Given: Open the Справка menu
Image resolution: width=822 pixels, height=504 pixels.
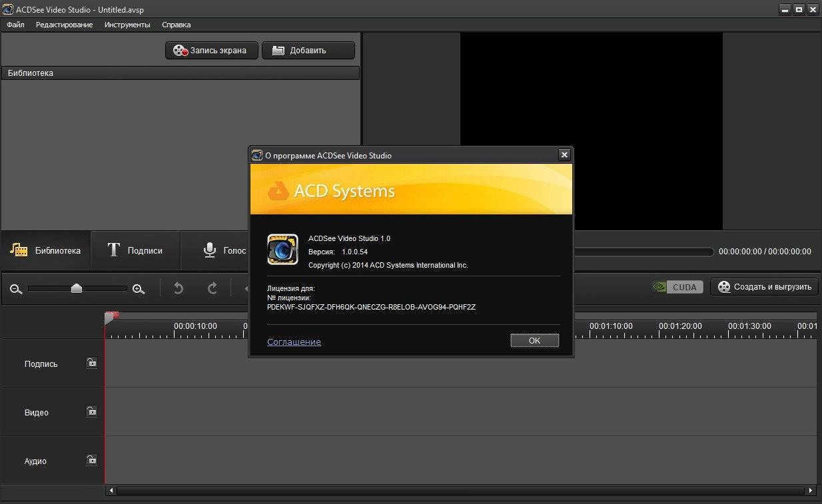Looking at the screenshot, I should [177, 25].
